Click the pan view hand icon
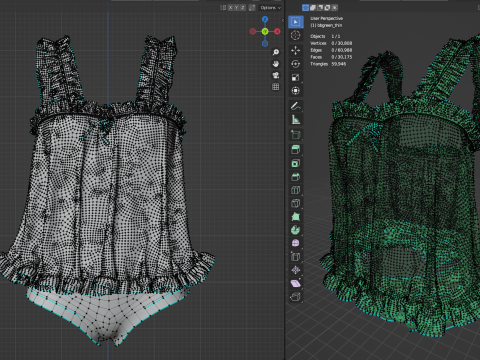This screenshot has height=360, width=480. [x=276, y=64]
